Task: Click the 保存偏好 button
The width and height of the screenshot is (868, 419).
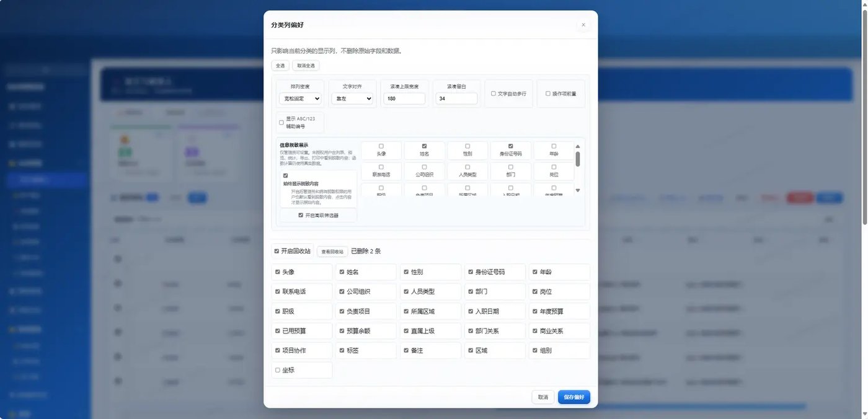Action: [x=574, y=397]
